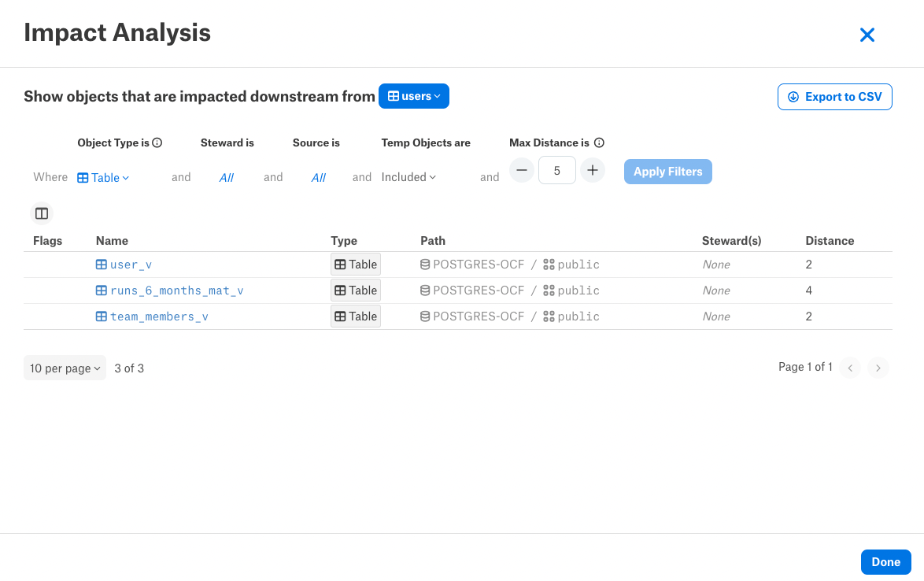This screenshot has height=581, width=924.
Task: Click the Apply Filters button
Action: (x=667, y=172)
